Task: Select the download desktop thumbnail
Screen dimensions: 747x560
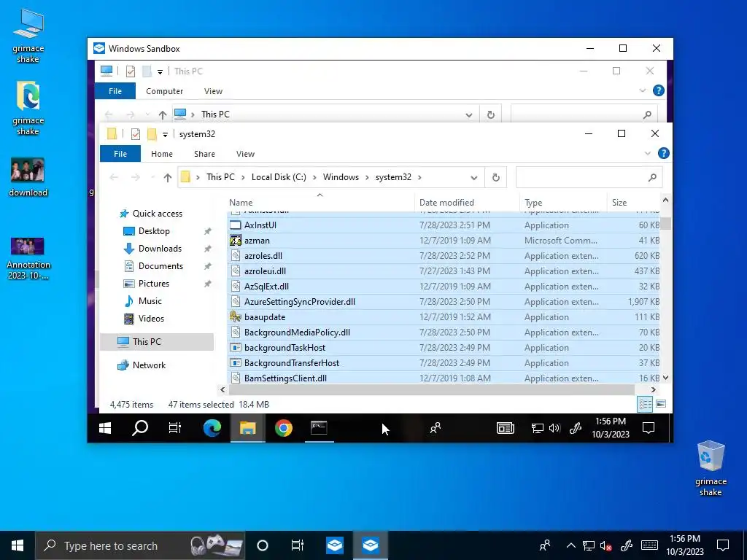Action: point(28,176)
